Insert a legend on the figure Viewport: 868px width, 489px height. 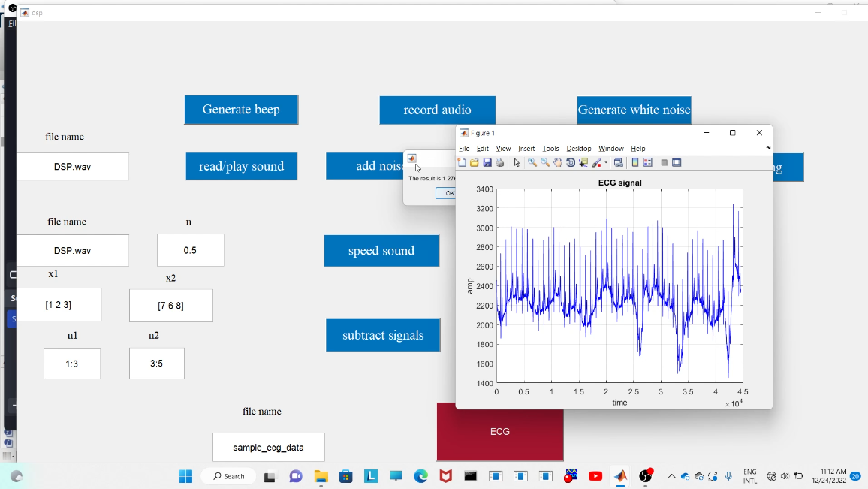[x=646, y=162]
